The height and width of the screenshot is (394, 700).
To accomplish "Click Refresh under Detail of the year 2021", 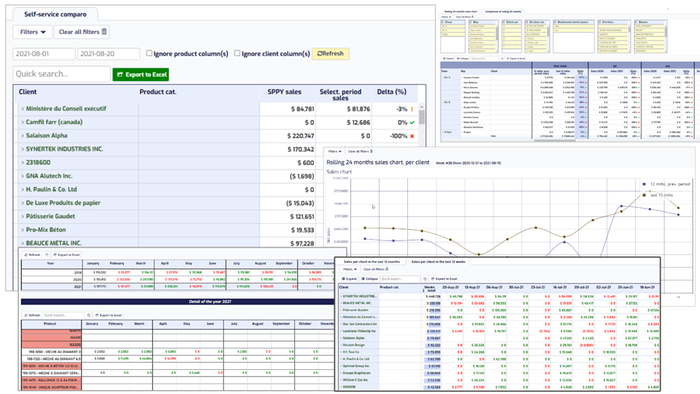I will click(x=33, y=315).
